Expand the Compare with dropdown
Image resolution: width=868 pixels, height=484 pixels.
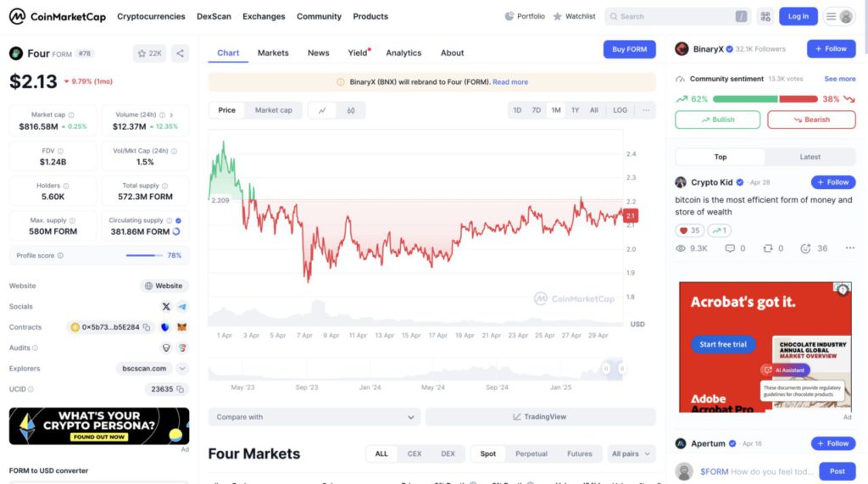pos(314,417)
